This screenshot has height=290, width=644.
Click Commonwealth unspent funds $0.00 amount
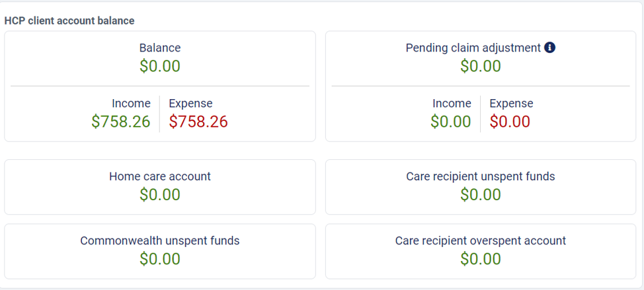pos(160,259)
